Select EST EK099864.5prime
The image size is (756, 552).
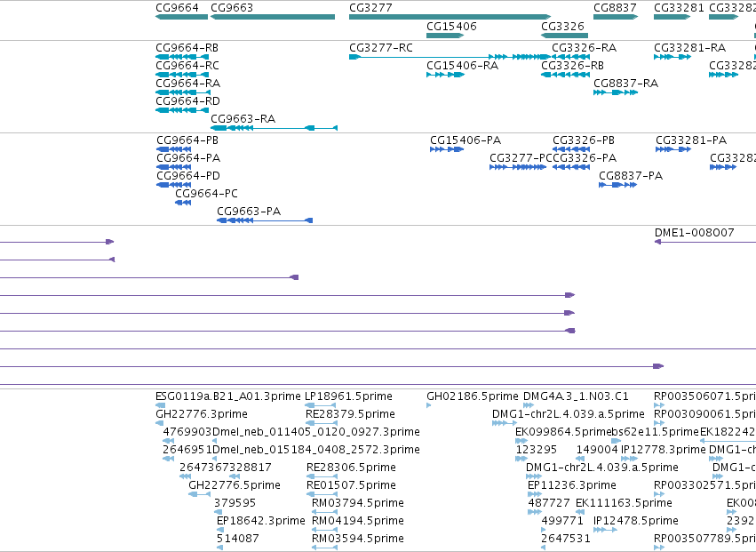pyautogui.click(x=563, y=432)
